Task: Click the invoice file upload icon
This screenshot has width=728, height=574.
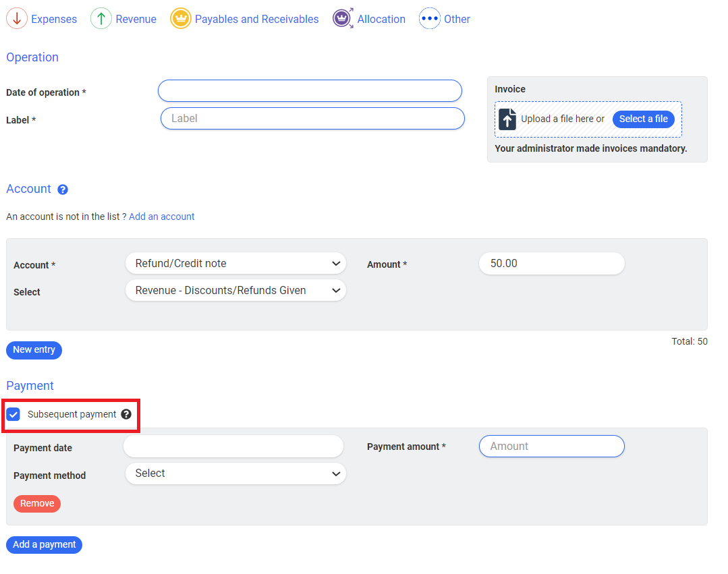Action: 507,119
